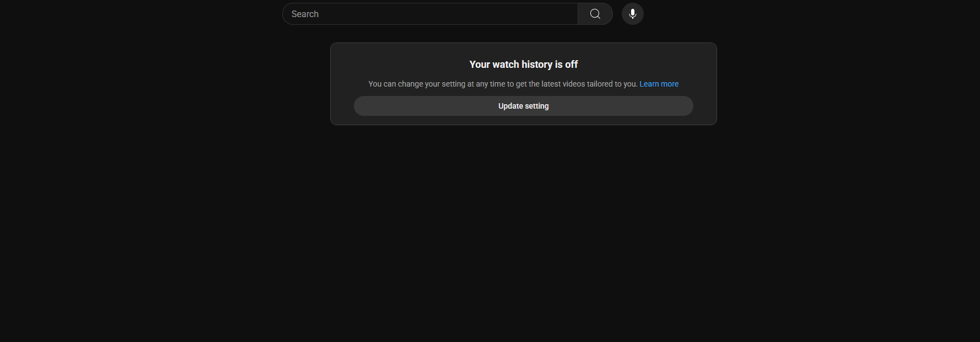Click the magnifying glass search button
The height and width of the screenshot is (342, 980).
pyautogui.click(x=595, y=14)
